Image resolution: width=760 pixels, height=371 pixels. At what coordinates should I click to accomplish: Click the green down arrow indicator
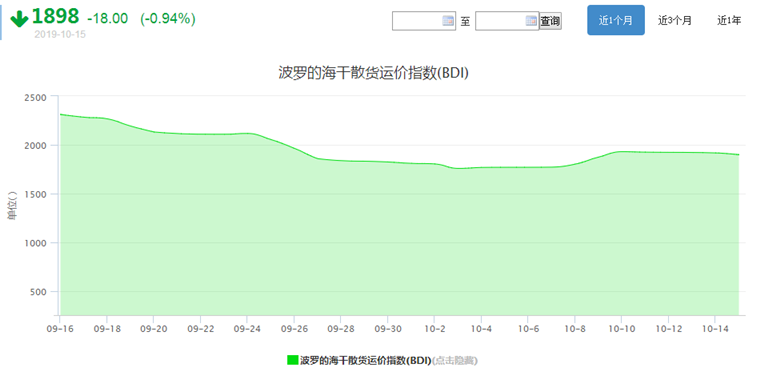(19, 19)
